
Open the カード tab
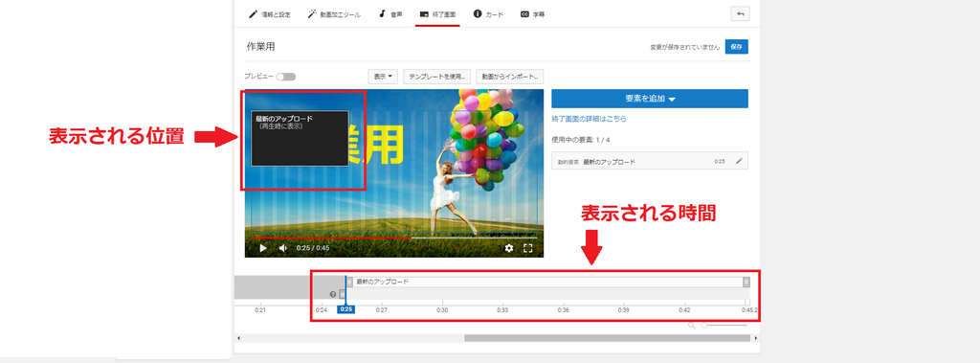point(488,13)
